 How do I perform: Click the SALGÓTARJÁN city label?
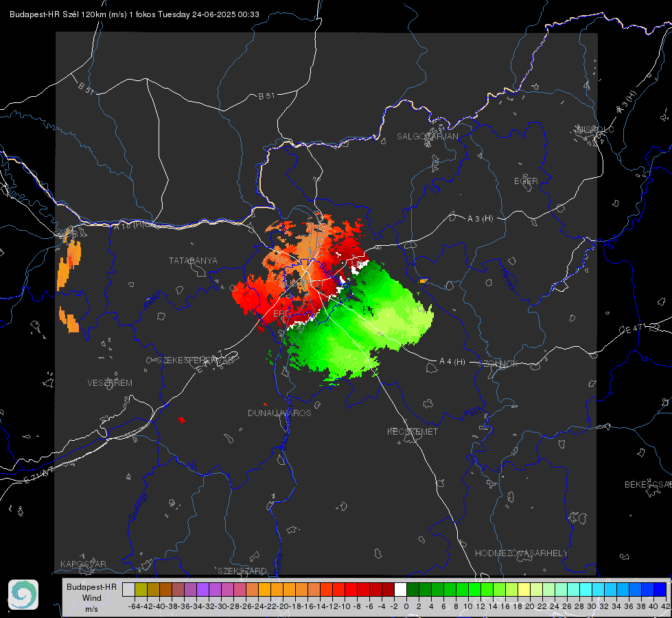pos(427,137)
